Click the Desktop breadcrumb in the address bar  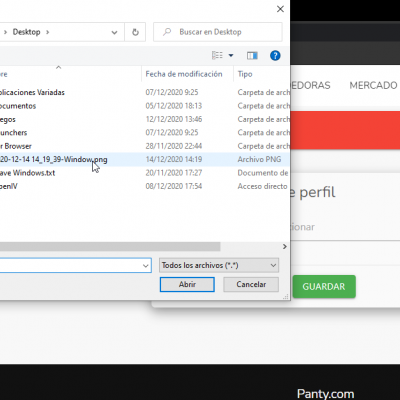(26, 32)
